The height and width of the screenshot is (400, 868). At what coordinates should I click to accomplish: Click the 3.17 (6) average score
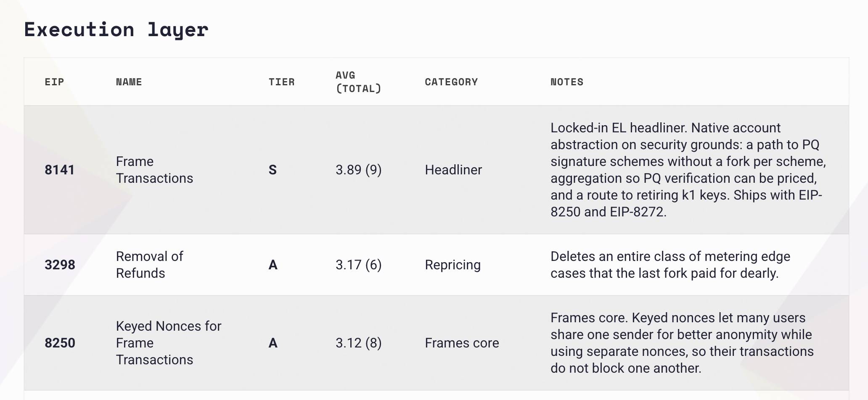point(358,265)
